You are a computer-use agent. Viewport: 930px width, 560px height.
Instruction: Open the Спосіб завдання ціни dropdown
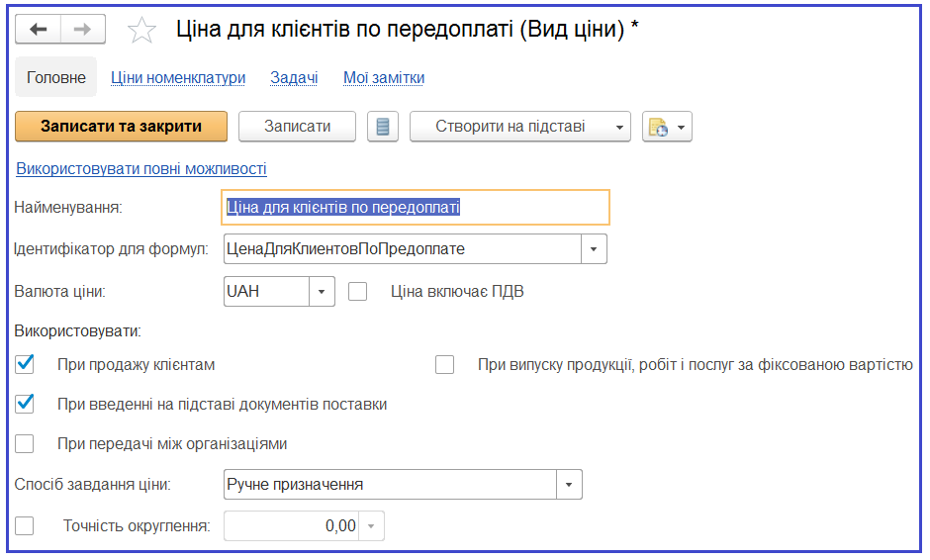pyautogui.click(x=569, y=485)
